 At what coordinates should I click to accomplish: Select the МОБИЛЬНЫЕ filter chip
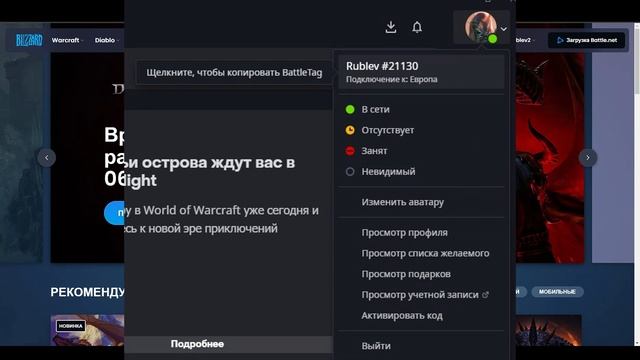pos(557,292)
